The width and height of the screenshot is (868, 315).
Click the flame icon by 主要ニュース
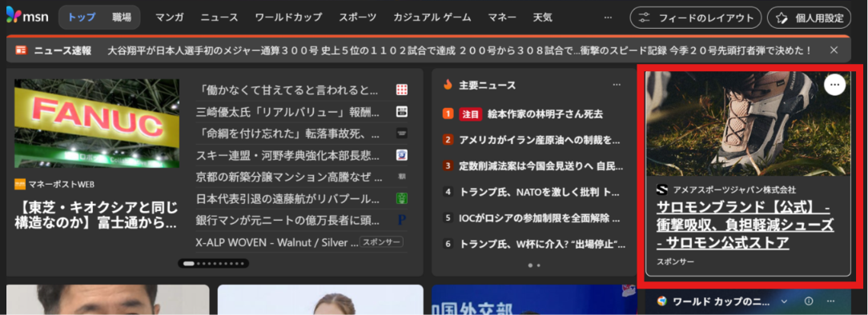pos(448,85)
